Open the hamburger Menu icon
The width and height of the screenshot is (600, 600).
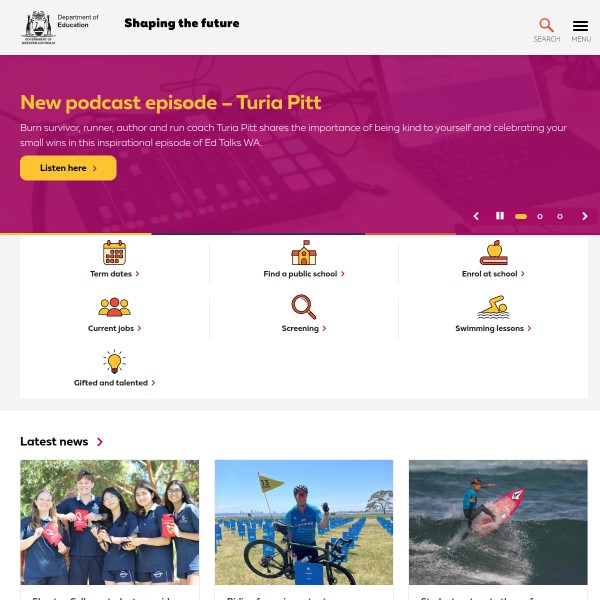click(x=580, y=26)
